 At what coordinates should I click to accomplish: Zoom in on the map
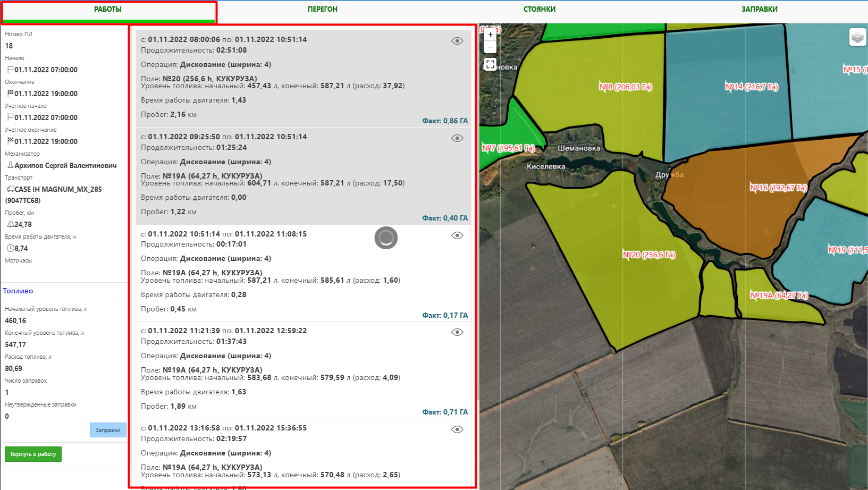tap(490, 35)
